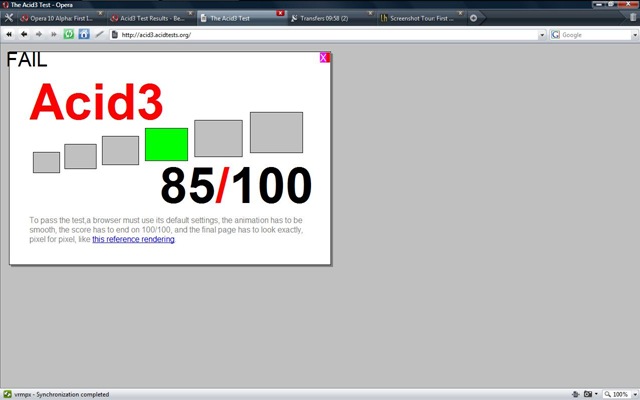Viewport: 640px width, 400px height.
Task: Click the Opera Link sync icon
Action: 7,394
